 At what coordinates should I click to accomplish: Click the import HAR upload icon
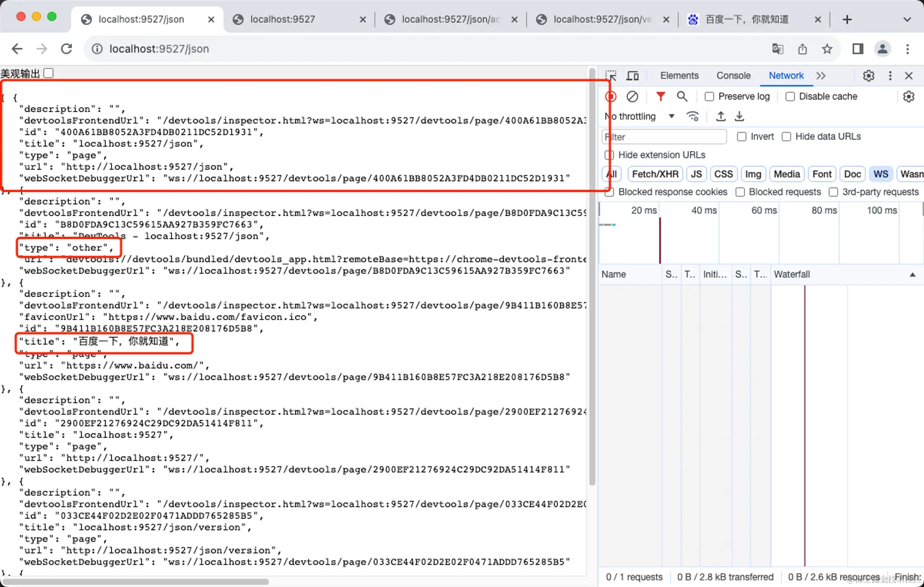tap(721, 116)
